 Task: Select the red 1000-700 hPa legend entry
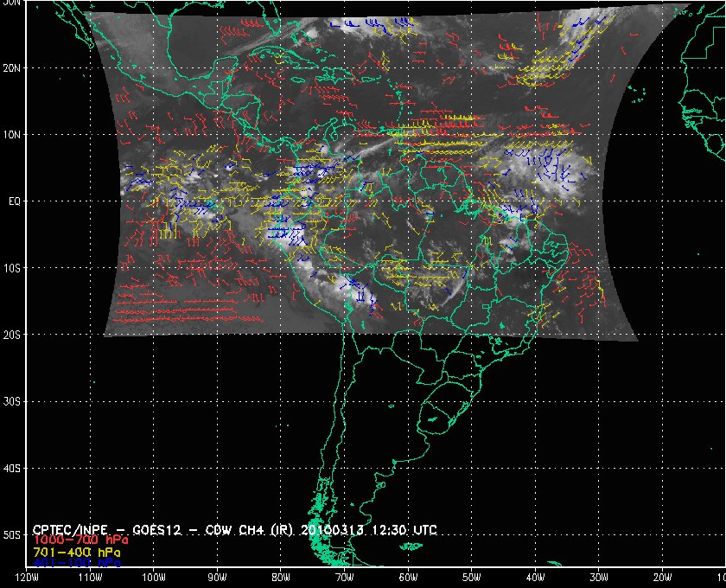tap(80, 540)
